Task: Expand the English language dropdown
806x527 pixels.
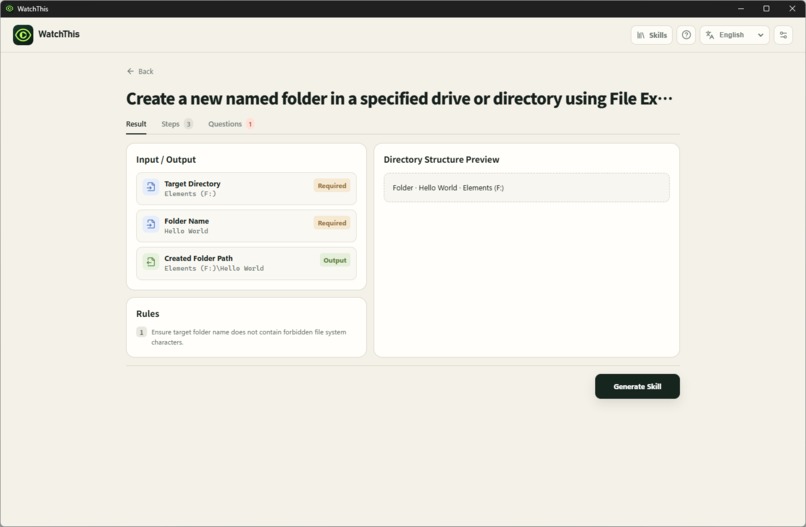Action: click(x=735, y=35)
